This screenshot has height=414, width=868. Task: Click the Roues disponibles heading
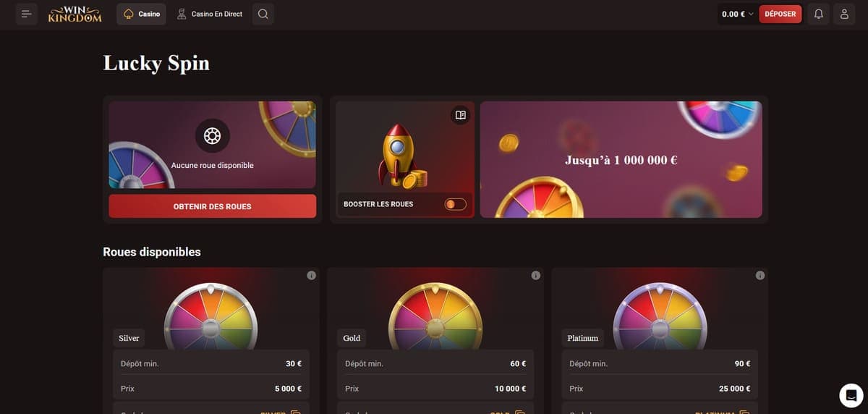[x=152, y=252]
